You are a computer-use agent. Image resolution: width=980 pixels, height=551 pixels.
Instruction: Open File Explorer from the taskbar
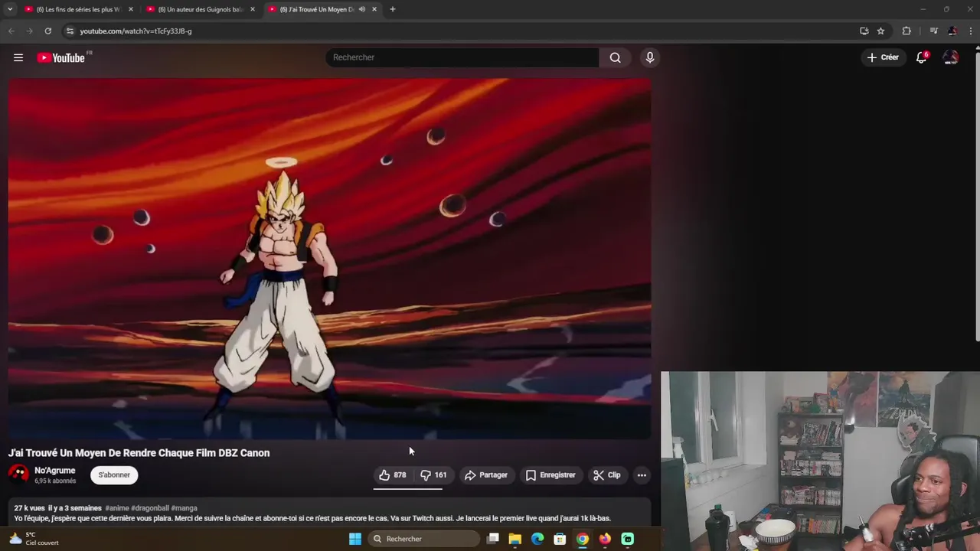coord(515,539)
